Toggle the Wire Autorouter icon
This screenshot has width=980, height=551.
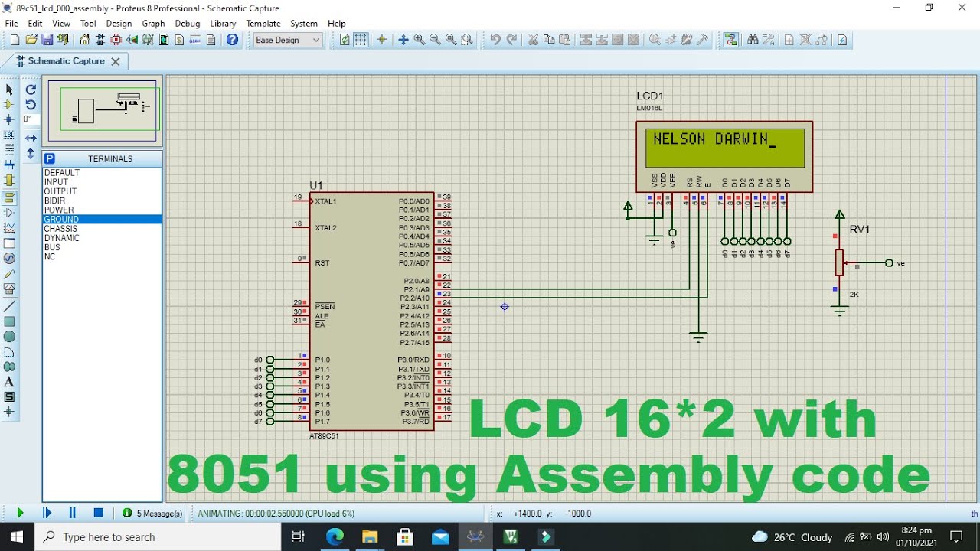(731, 40)
